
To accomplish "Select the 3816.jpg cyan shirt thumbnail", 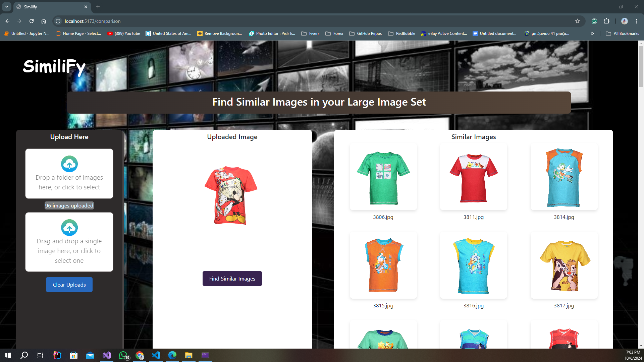I will point(474,265).
